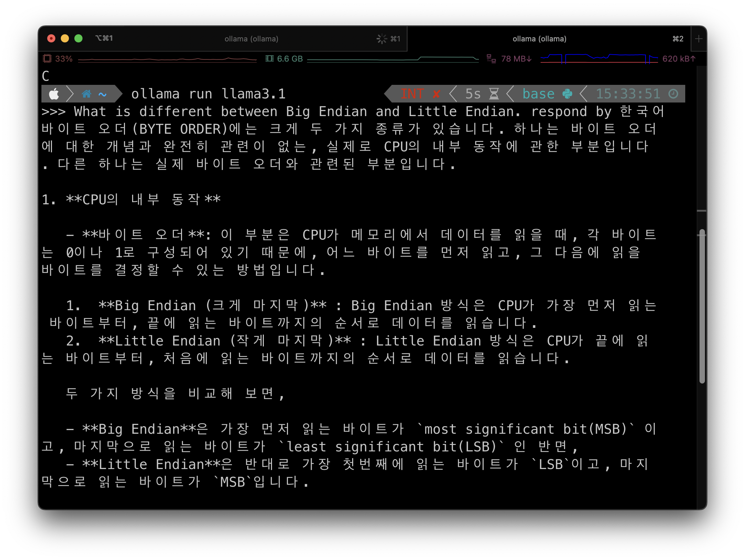Click the home icon in prompt
This screenshot has height=560, width=745.
(87, 94)
